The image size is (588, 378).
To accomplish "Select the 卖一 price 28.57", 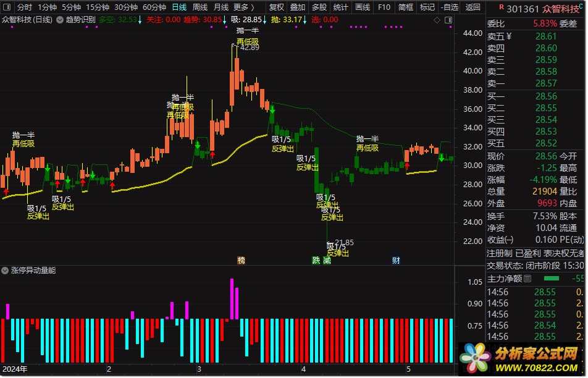I will pyautogui.click(x=546, y=83).
